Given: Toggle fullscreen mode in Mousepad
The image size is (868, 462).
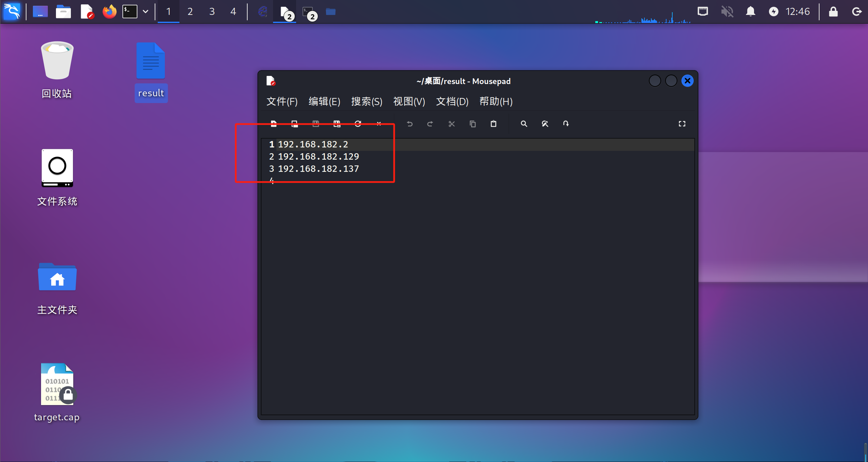Looking at the screenshot, I should [682, 124].
